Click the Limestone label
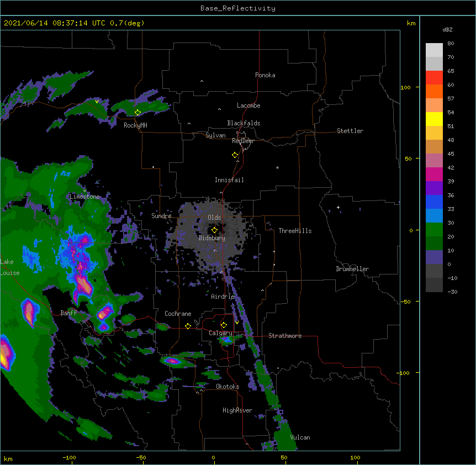The image size is (476, 465). (84, 197)
